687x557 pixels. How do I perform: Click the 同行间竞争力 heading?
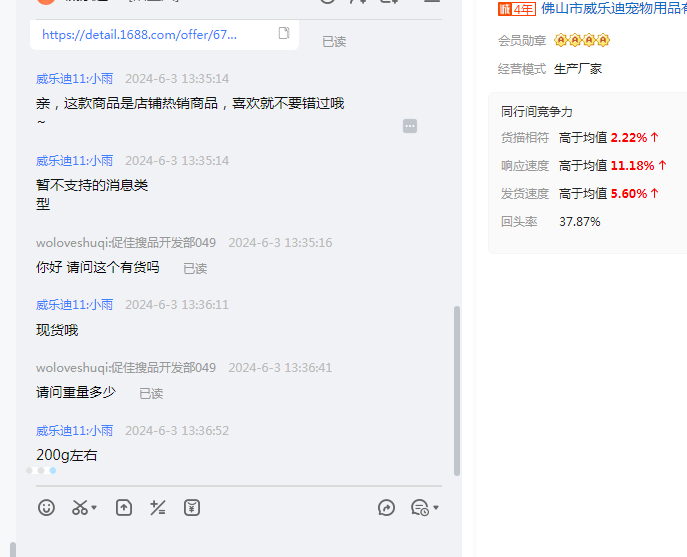tap(537, 112)
